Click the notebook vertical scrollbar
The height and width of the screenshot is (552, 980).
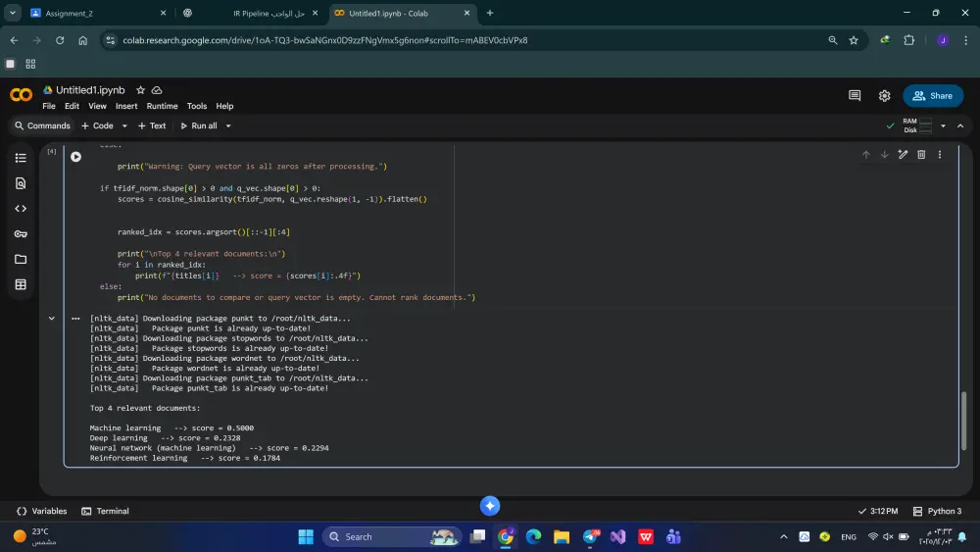click(x=963, y=421)
